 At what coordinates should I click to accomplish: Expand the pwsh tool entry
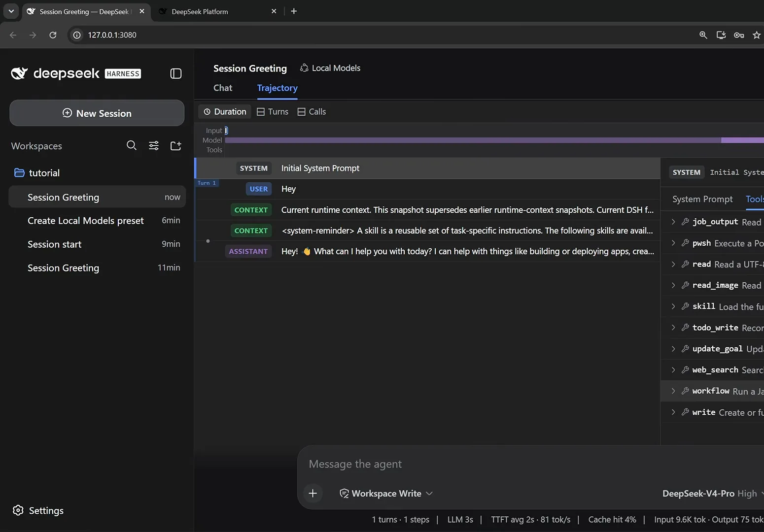click(x=673, y=243)
